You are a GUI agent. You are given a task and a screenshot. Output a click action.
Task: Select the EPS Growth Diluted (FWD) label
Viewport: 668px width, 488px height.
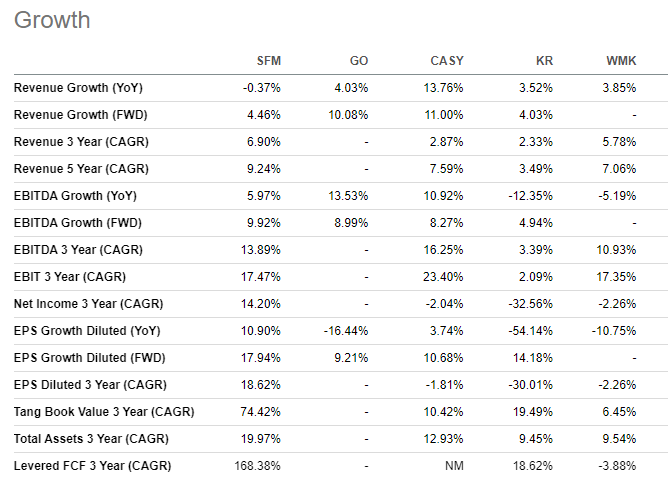tap(89, 358)
